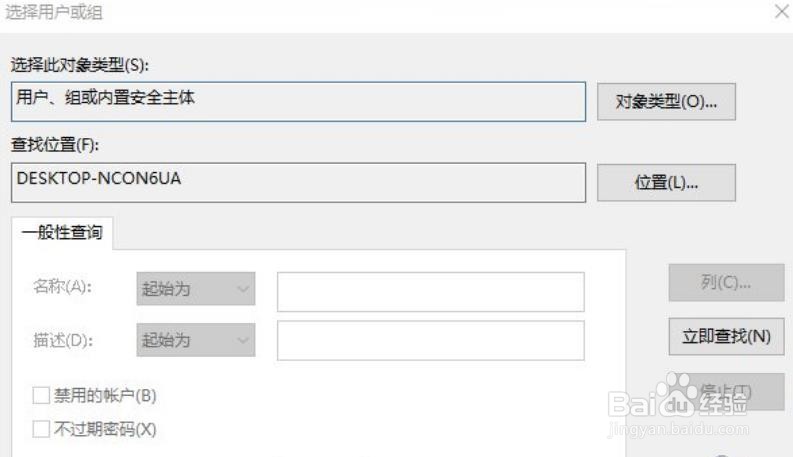793x457 pixels.
Task: Click the 位置(L)... button
Action: pyautogui.click(x=666, y=182)
